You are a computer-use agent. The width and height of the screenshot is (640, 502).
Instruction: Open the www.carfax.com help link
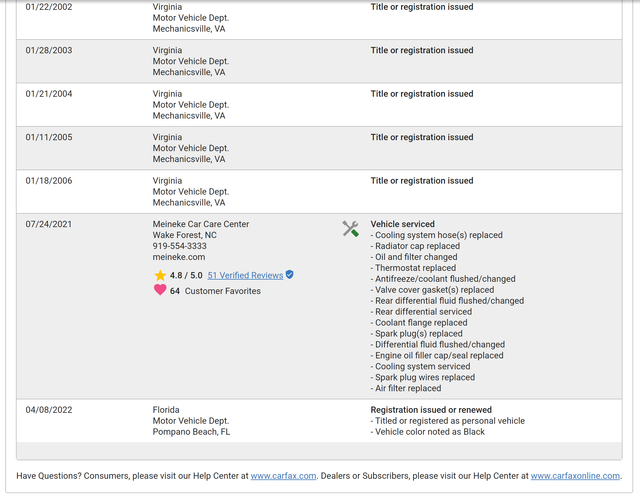coord(283,476)
